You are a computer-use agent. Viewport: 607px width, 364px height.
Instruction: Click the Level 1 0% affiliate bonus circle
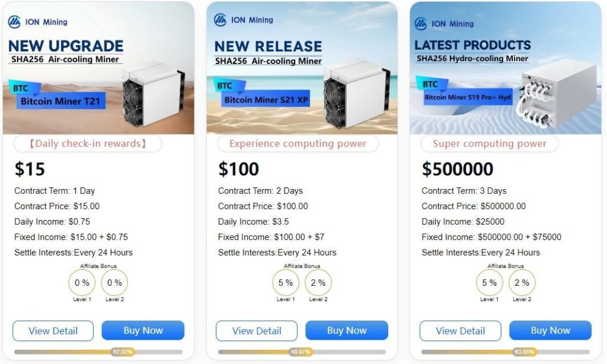[82, 283]
